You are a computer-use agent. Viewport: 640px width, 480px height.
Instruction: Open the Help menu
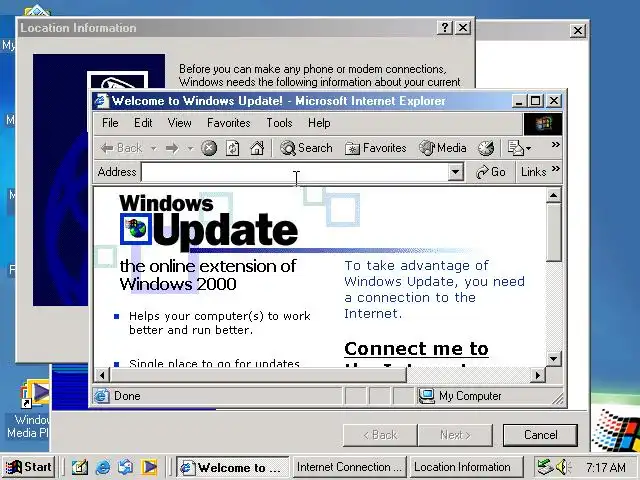point(319,123)
